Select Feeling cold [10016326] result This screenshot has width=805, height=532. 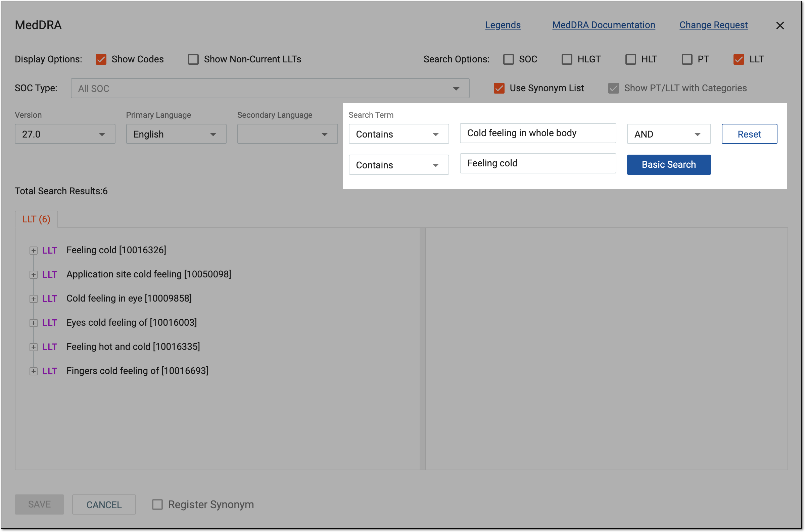[x=116, y=250]
